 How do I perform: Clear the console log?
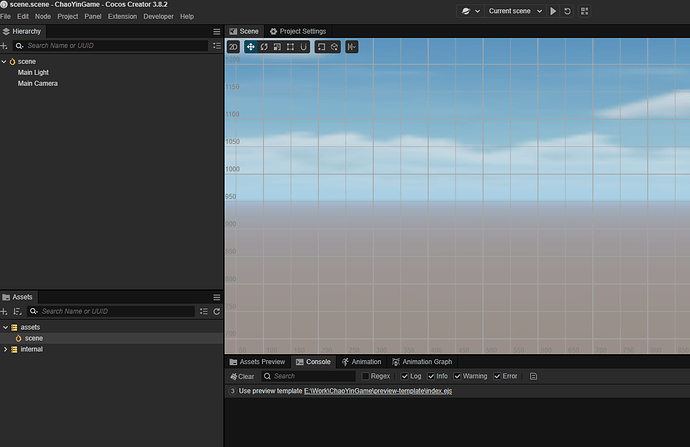point(242,376)
